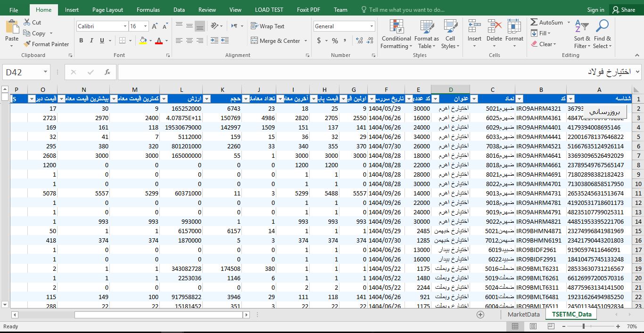Open Format as Table gallery
Viewport: 644px width, 333px height.
(x=427, y=34)
